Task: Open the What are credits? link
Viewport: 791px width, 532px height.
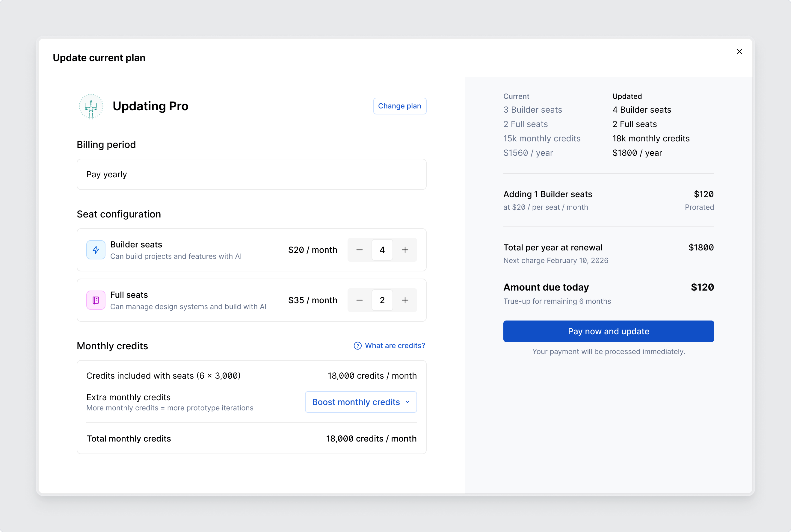Action: (x=395, y=346)
